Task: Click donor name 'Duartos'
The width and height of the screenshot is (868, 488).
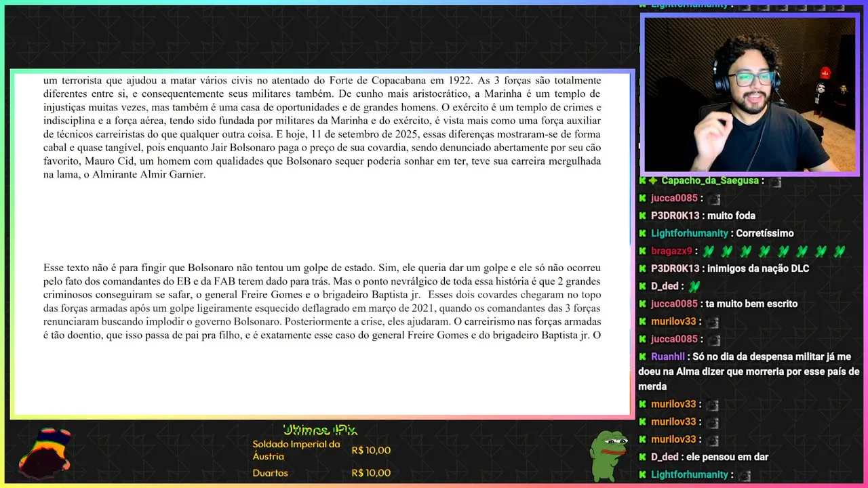Action: click(x=270, y=473)
